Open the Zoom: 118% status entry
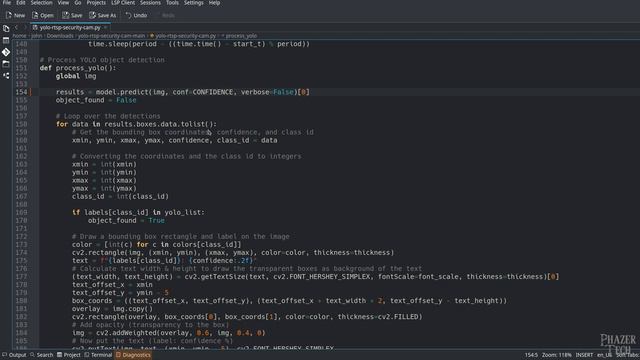This screenshot has height=360, width=640. coord(557,355)
